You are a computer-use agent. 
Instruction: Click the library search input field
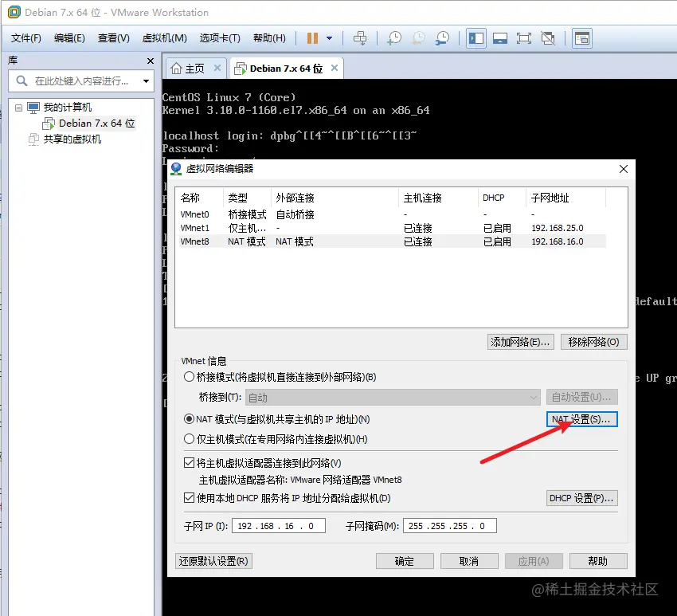pos(81,80)
